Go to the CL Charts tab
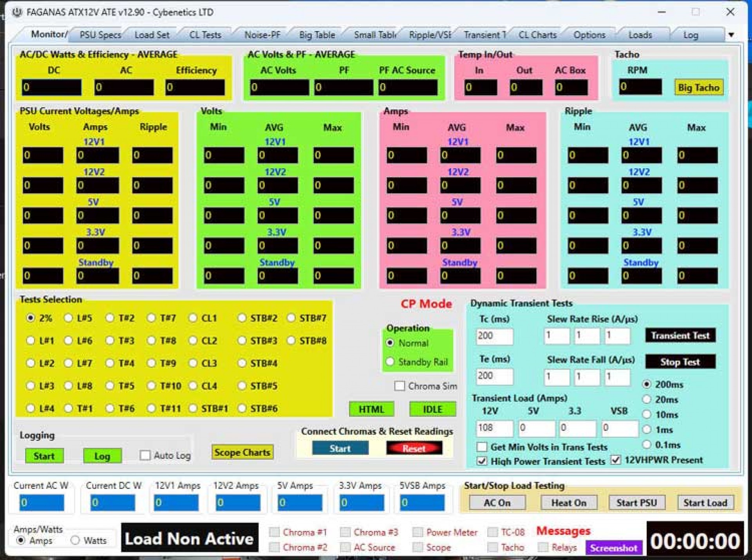 point(537,35)
